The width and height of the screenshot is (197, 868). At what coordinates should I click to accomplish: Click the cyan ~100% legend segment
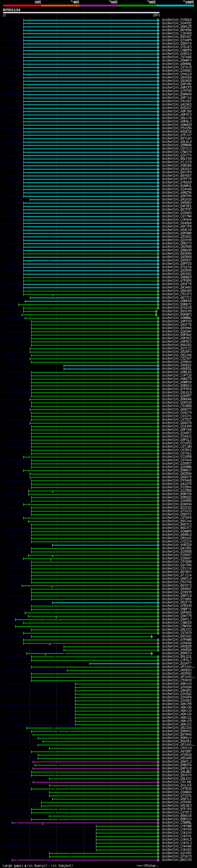[175, 6]
